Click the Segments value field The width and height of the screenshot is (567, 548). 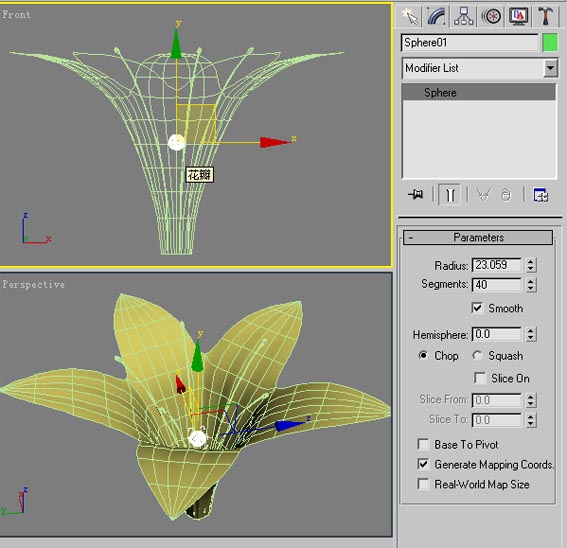pyautogui.click(x=497, y=285)
